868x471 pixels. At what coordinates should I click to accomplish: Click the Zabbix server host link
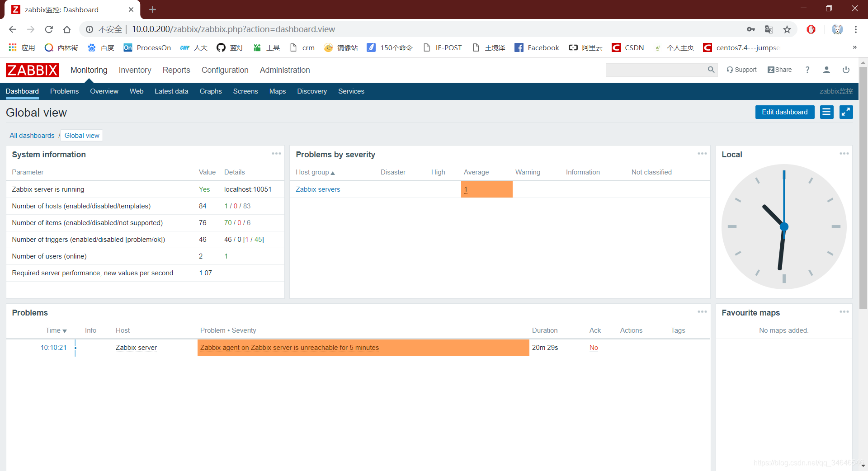click(x=136, y=348)
